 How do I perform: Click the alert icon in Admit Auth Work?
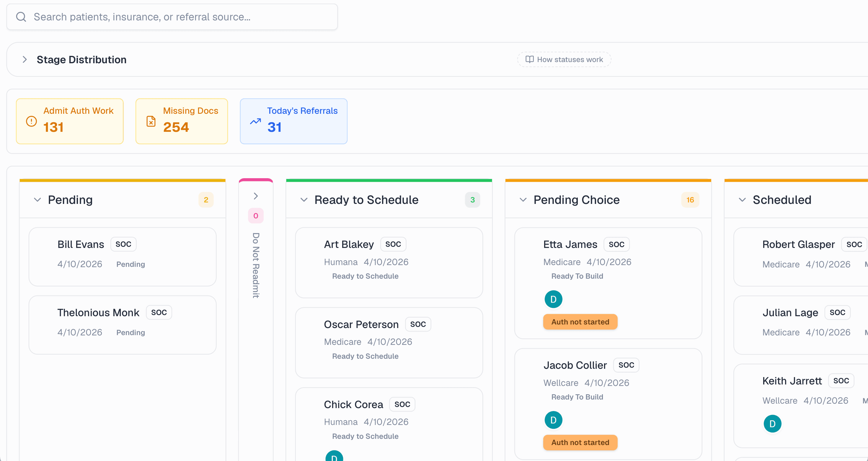(x=31, y=121)
